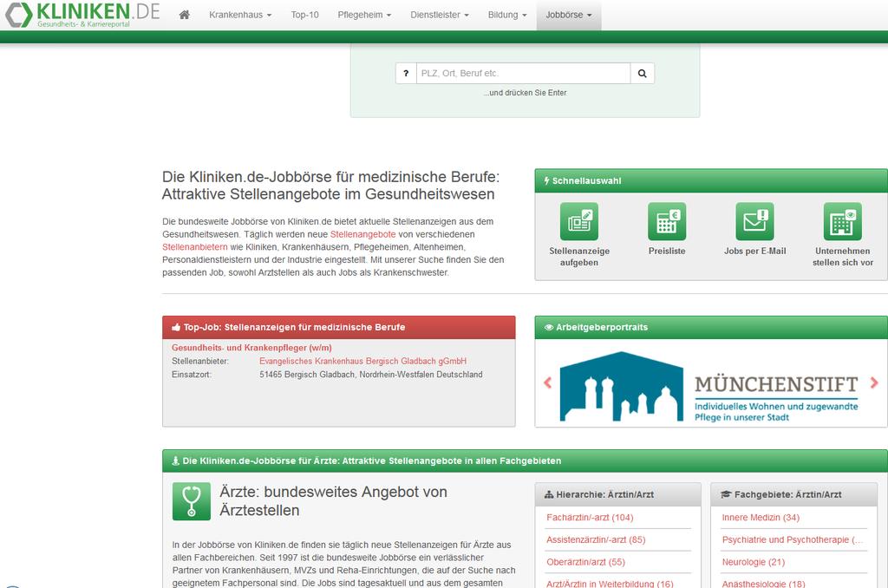Click Unternehmen stellen sich vor icon
The height and width of the screenshot is (588, 888).
(842, 221)
